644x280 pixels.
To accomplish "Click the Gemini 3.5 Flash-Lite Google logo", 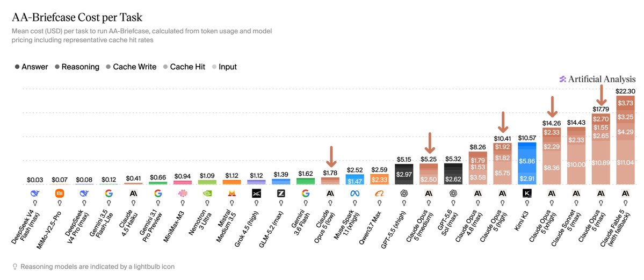I will [108, 193].
